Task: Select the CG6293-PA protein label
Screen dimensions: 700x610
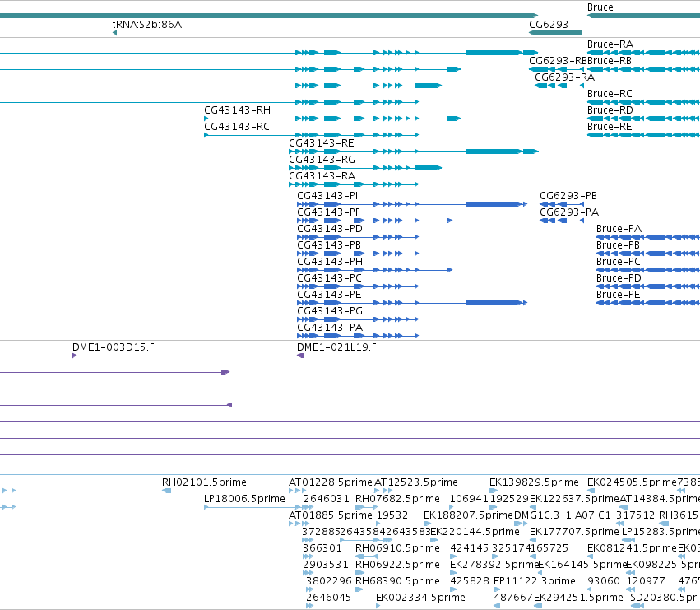Action: click(x=568, y=212)
